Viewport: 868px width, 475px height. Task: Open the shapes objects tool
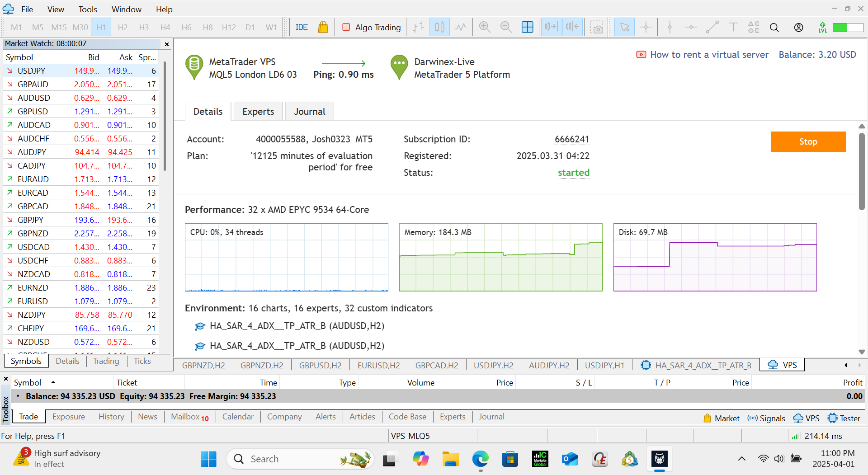coord(754,27)
